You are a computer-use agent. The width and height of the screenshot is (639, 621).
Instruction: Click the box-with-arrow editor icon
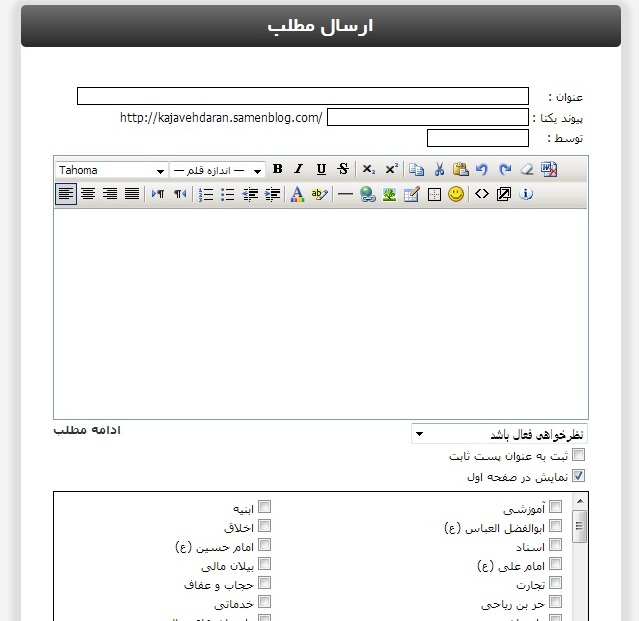click(x=504, y=194)
